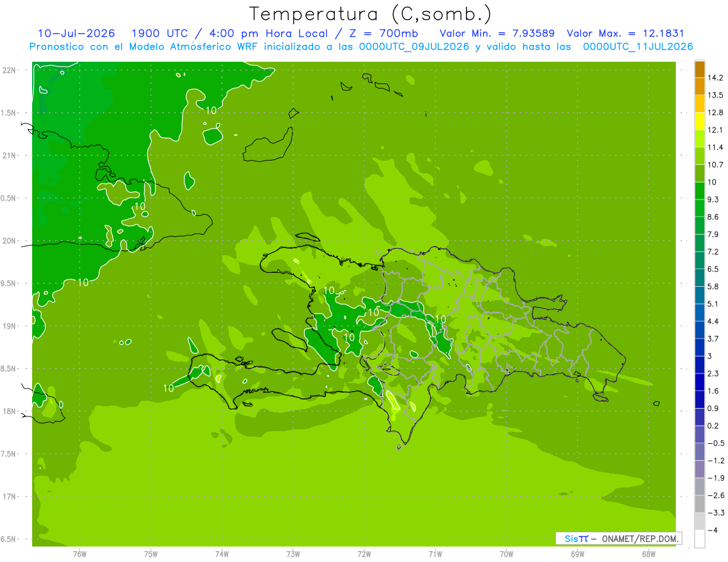Viewport: 728px width, 562px height.
Task: Click the latitude label '18N'
Action: coord(9,412)
